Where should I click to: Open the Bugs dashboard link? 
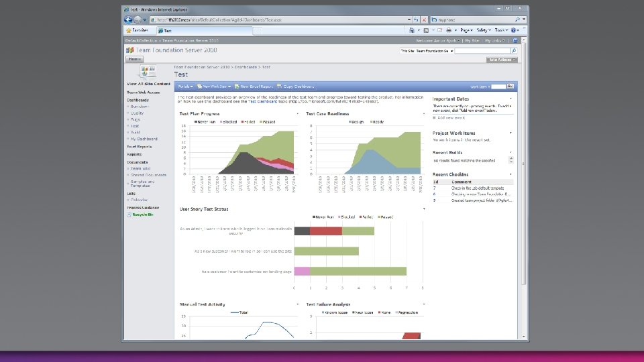coord(135,119)
